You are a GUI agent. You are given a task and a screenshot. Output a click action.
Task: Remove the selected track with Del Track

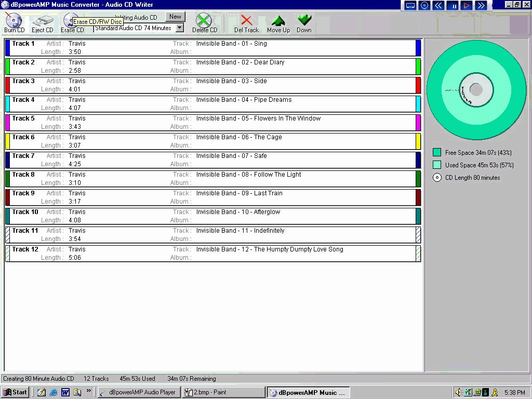246,23
